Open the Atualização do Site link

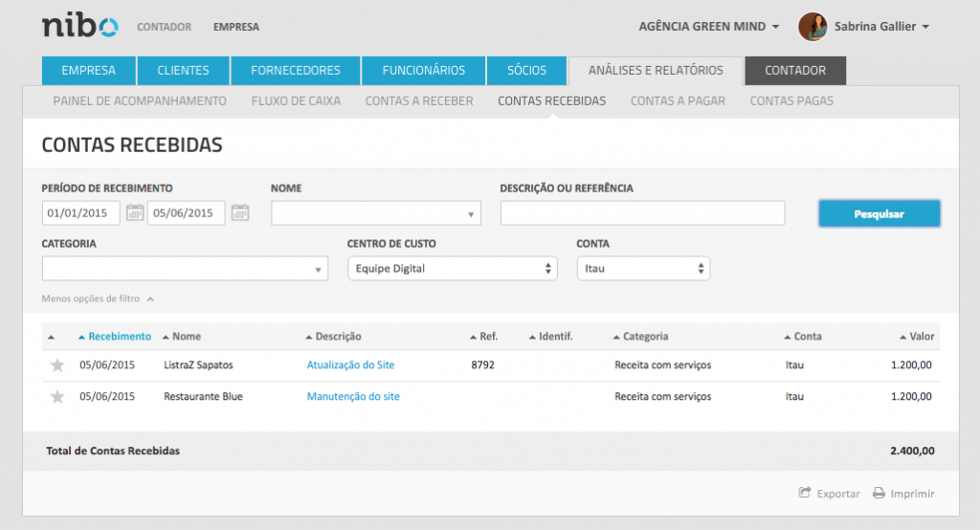click(350, 365)
